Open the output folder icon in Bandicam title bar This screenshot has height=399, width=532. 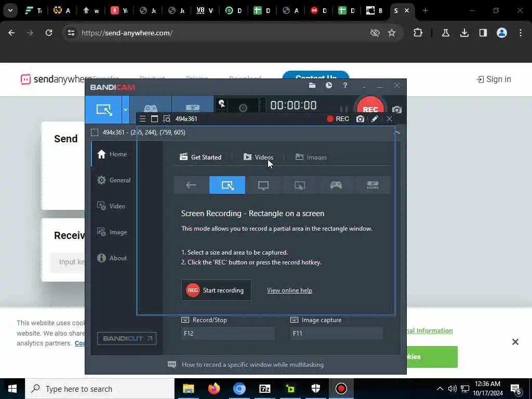312,86
